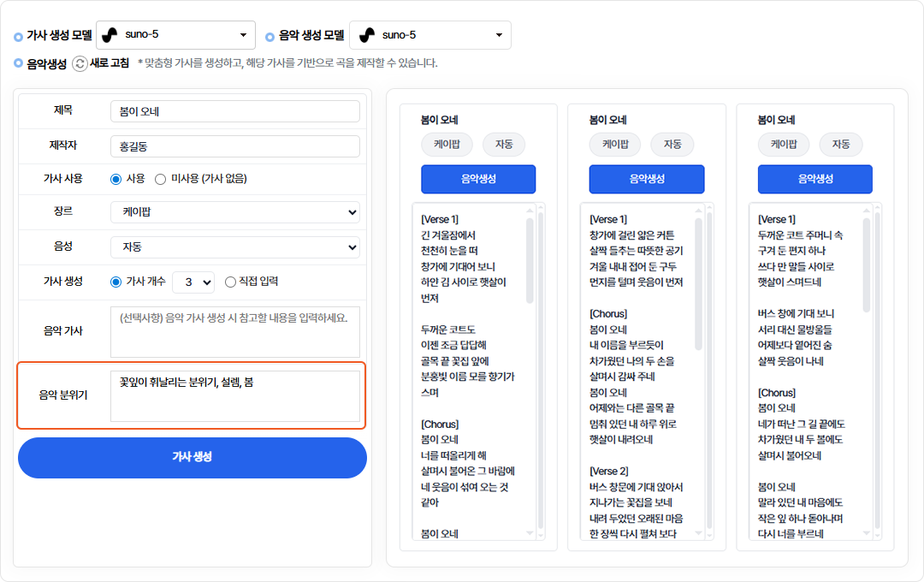Select the 가사 개수 radio option

coord(116,282)
